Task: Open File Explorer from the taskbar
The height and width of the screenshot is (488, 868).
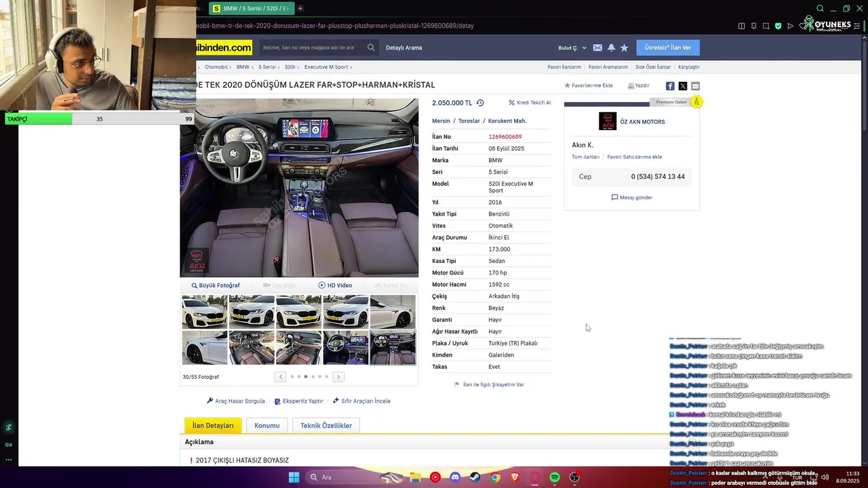Action: (x=415, y=477)
